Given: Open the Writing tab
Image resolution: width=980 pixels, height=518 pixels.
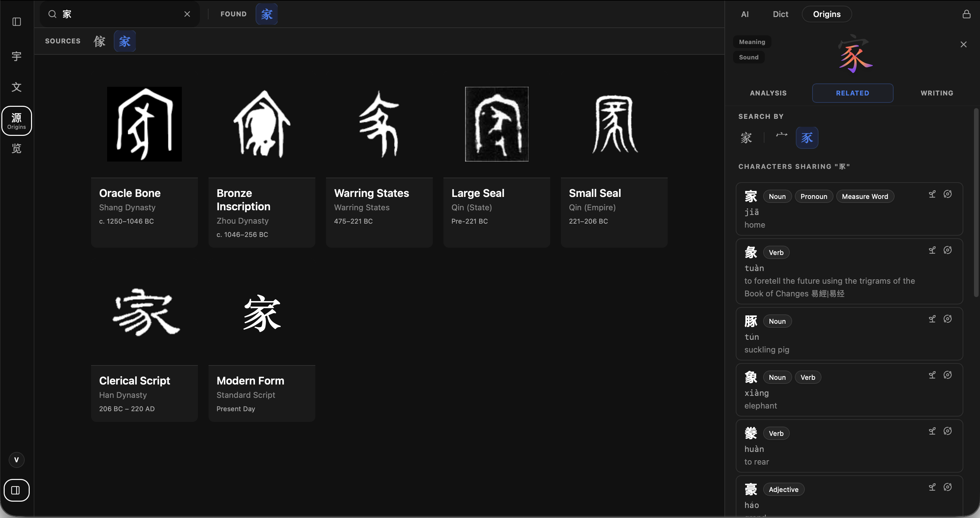Looking at the screenshot, I should pyautogui.click(x=937, y=93).
